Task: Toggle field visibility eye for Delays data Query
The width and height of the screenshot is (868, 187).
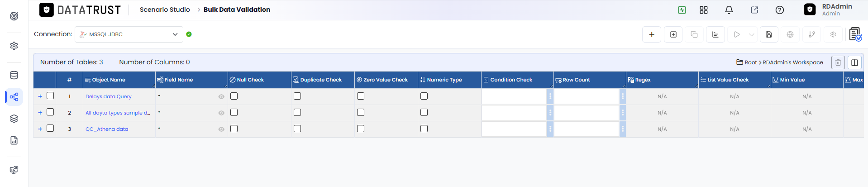Action: (221, 97)
